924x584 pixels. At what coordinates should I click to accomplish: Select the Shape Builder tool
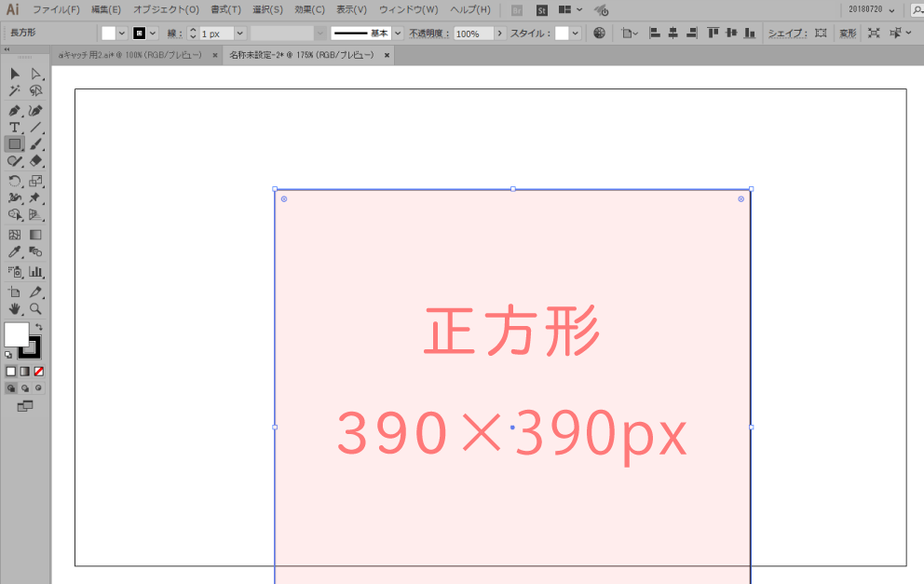[15, 214]
